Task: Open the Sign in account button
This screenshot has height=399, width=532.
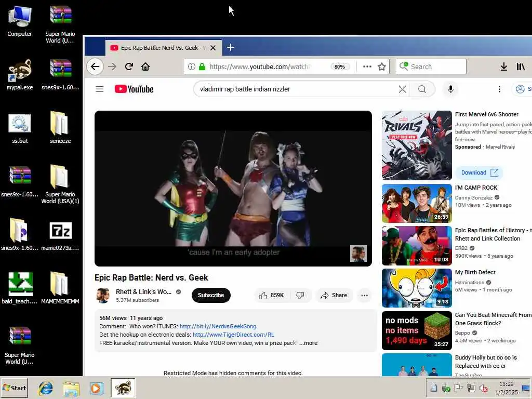Action: pyautogui.click(x=523, y=89)
